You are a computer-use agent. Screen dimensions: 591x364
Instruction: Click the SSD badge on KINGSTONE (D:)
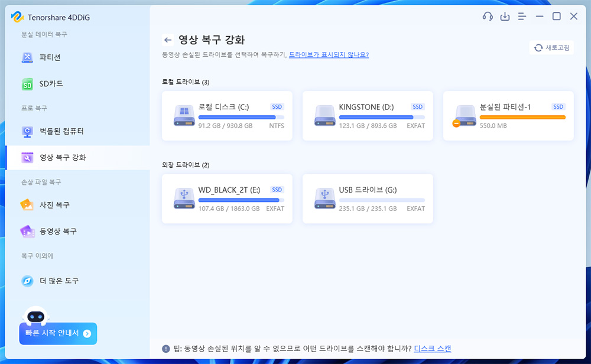(x=418, y=107)
